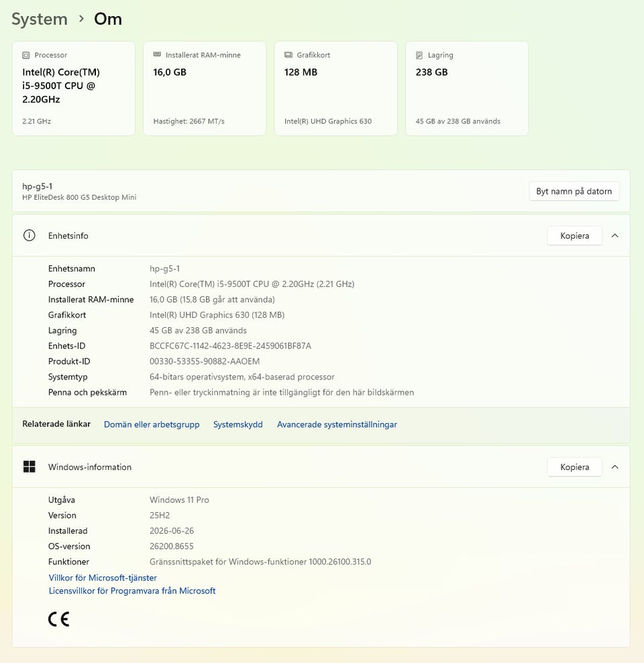Go back to System breadcrumb

point(40,19)
